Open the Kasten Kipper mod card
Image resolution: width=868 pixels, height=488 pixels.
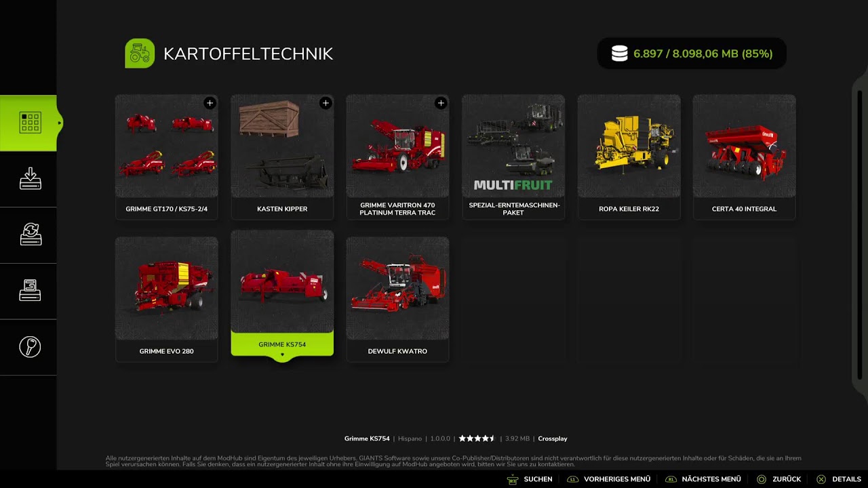pos(282,157)
